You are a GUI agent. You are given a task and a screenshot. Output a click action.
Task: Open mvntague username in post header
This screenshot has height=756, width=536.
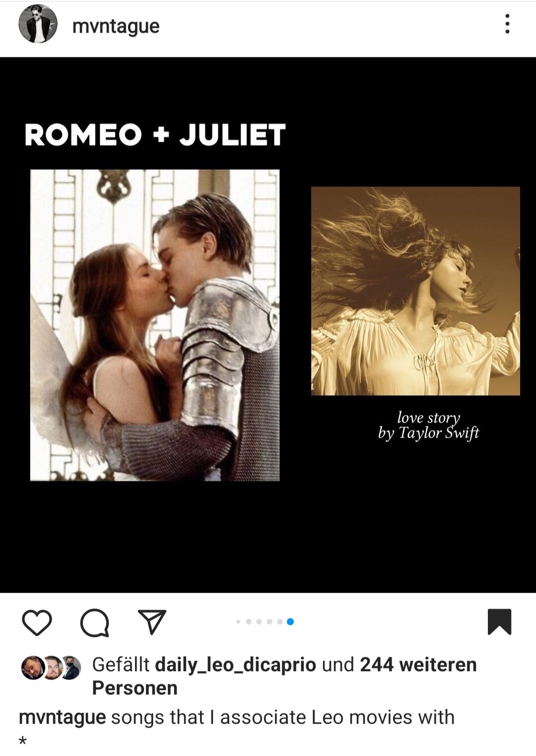tap(116, 26)
